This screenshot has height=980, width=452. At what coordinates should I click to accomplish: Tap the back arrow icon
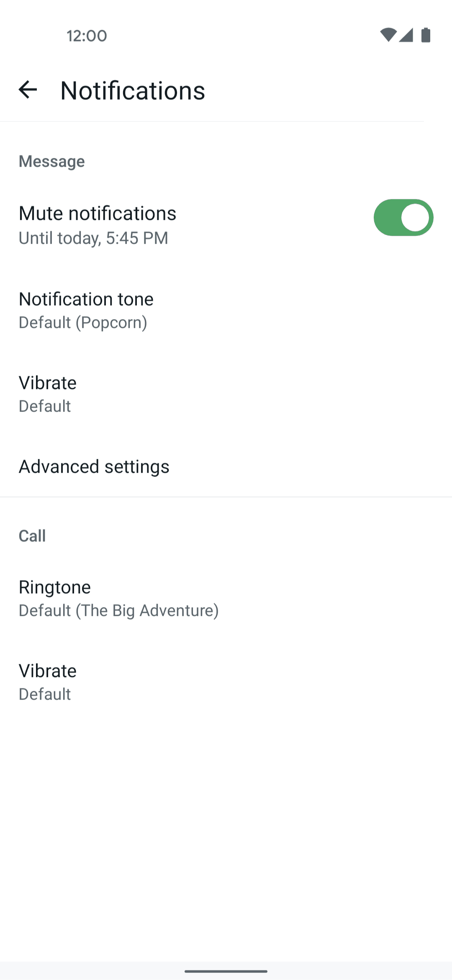pos(28,90)
